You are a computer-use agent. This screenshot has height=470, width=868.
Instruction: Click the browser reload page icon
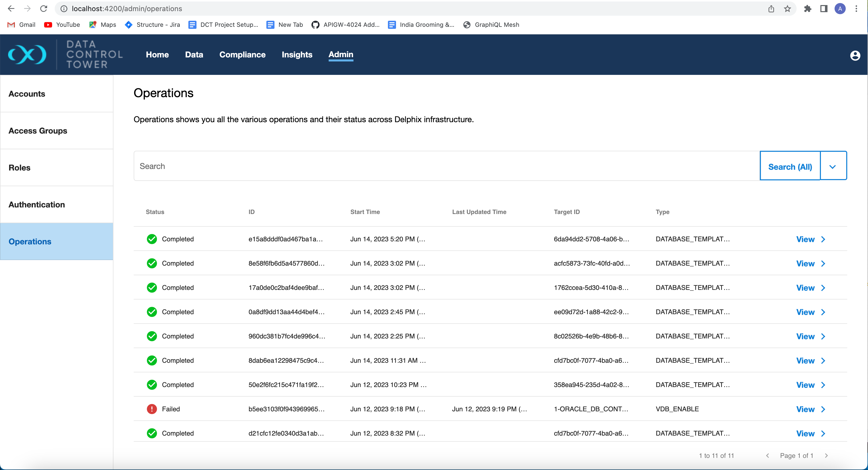click(44, 9)
